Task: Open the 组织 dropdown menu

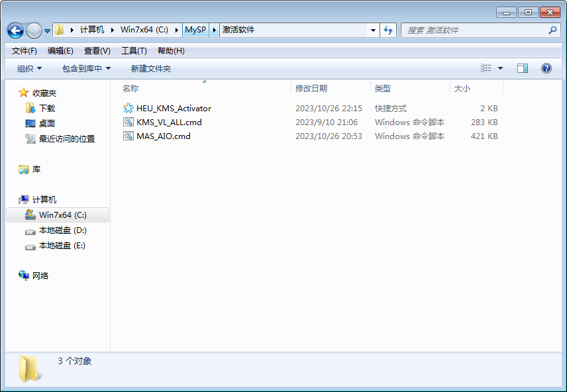Action: coord(26,68)
